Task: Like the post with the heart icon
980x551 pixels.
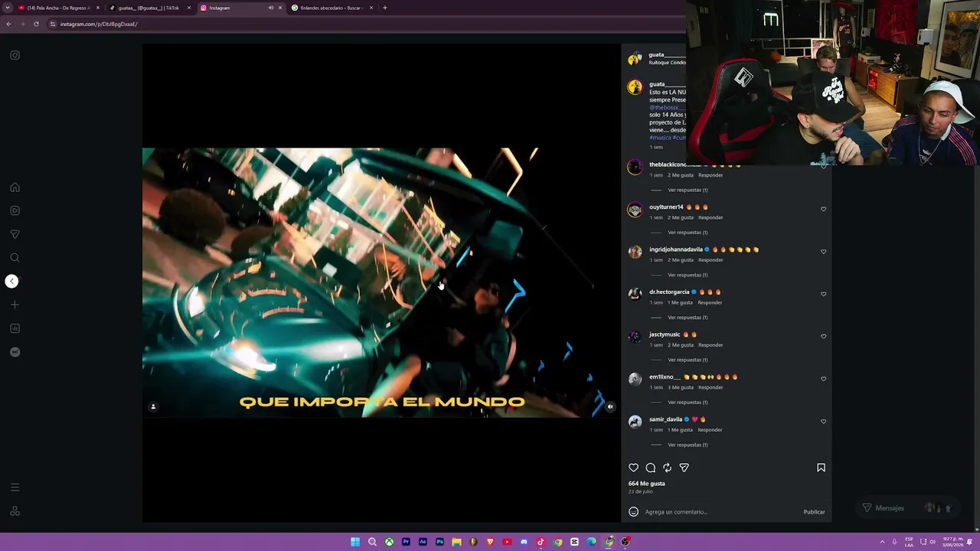Action: coord(633,468)
